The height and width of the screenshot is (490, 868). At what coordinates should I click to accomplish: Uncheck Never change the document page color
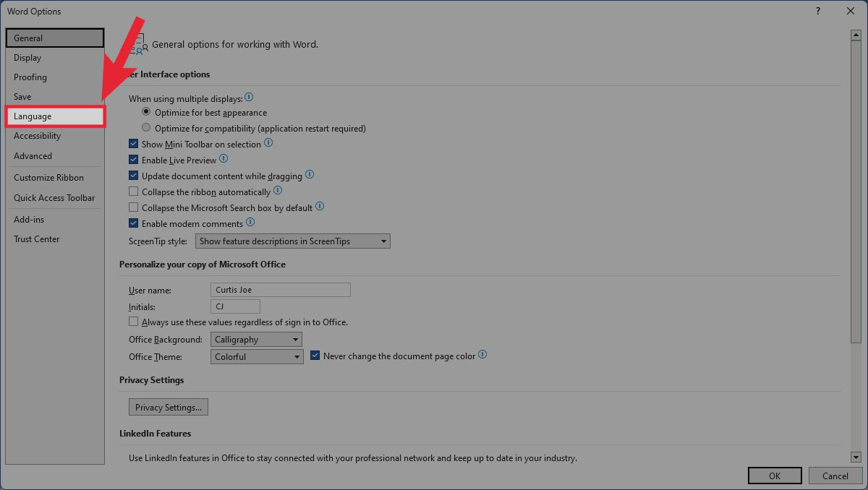coord(315,356)
